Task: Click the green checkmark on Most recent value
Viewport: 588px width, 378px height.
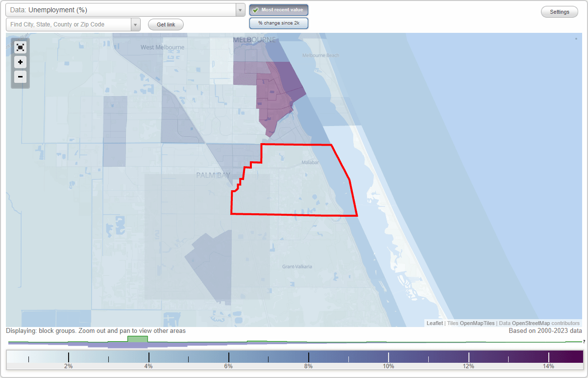Action: tap(255, 10)
